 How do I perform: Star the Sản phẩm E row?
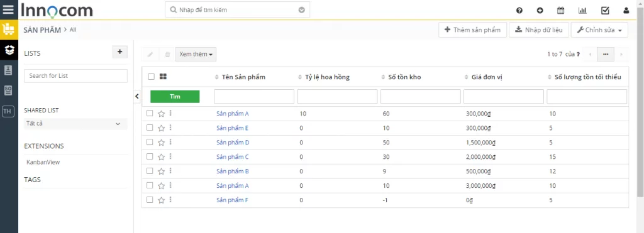pos(161,128)
